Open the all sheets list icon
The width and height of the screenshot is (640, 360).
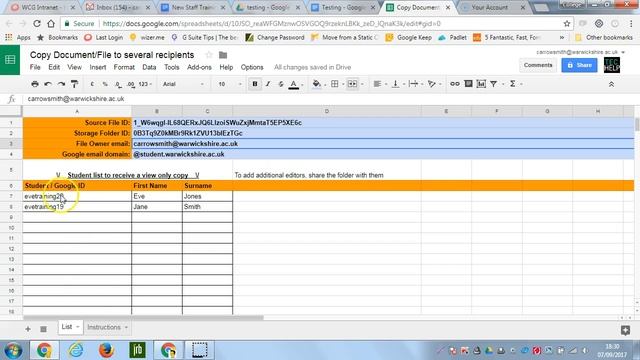point(43,329)
